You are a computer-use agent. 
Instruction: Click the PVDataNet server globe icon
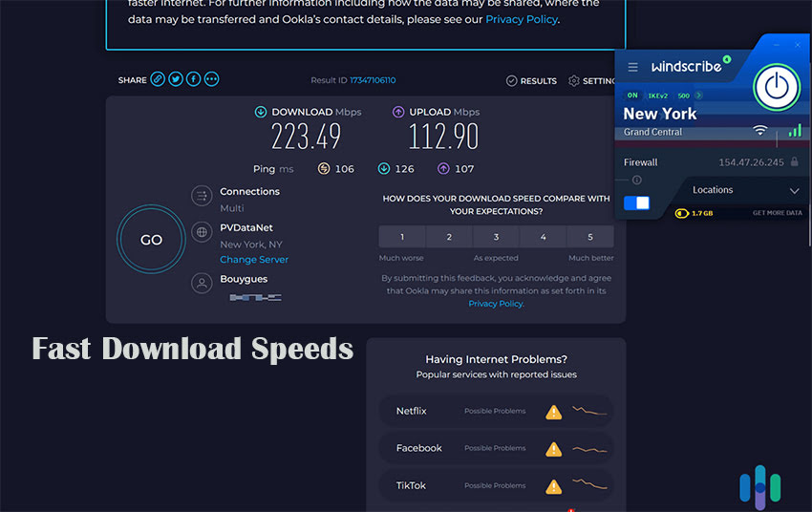202,232
